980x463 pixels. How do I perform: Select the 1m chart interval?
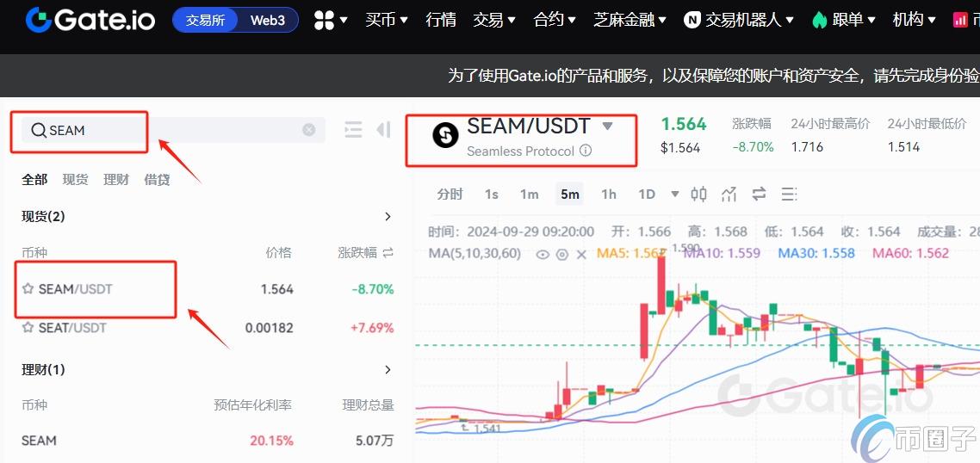[530, 194]
